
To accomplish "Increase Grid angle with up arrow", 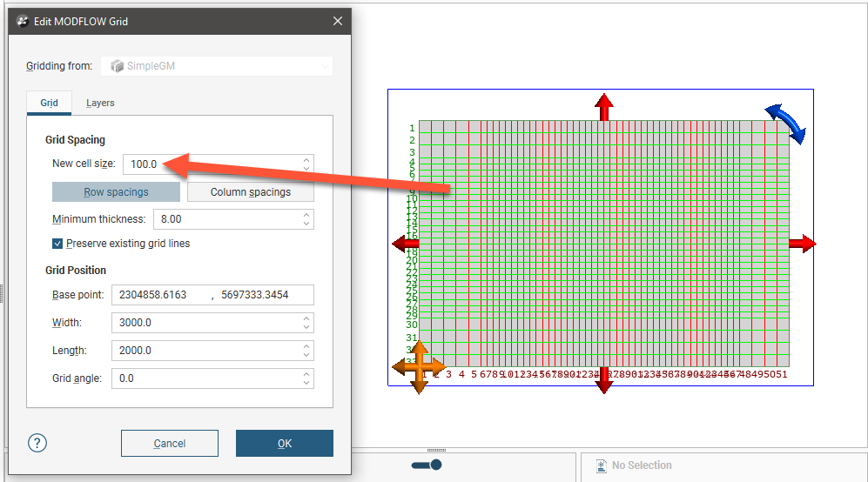I will pyautogui.click(x=306, y=375).
